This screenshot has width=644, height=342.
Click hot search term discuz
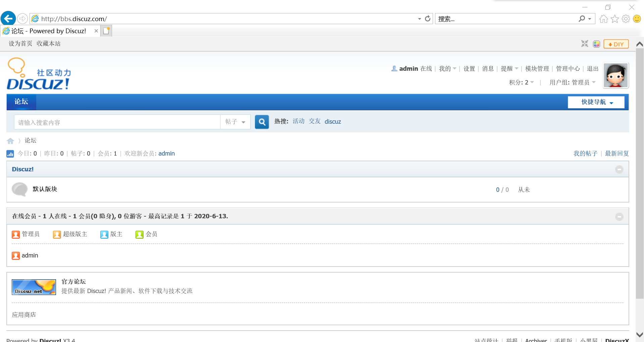[x=333, y=121]
